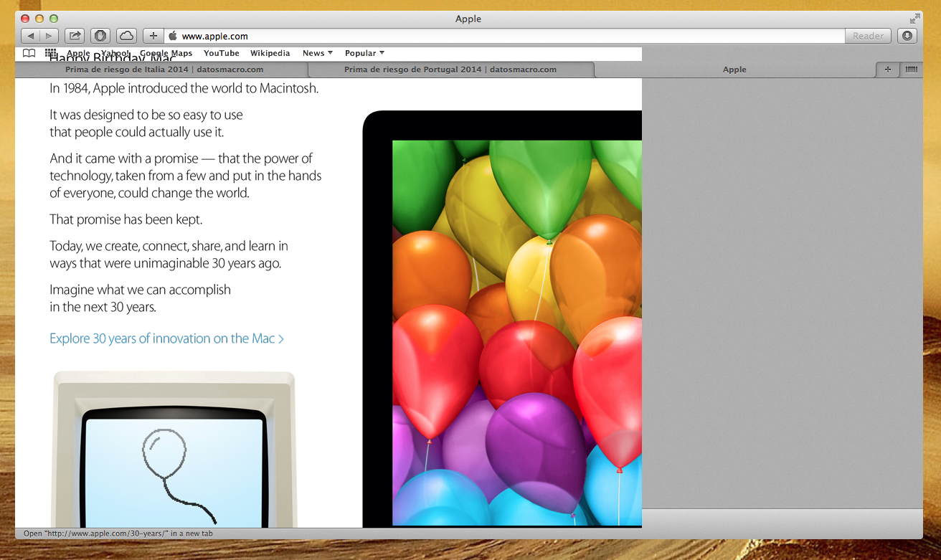Close the Safari window with the red button

[26, 19]
